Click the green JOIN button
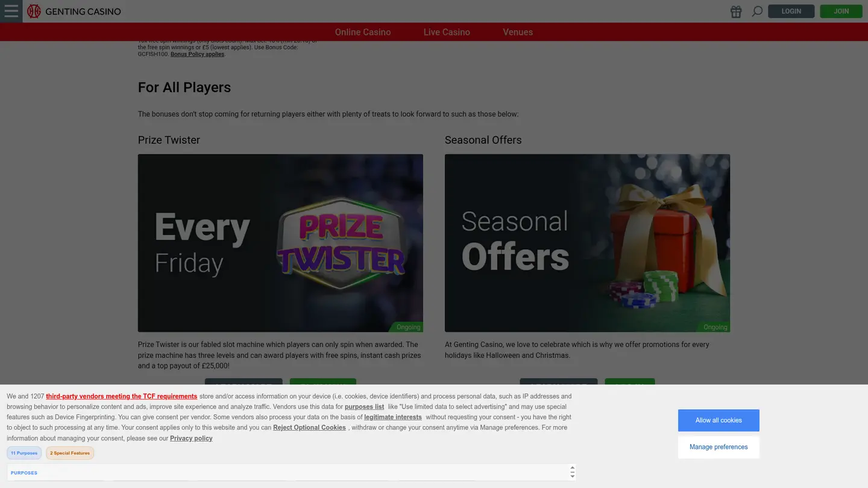The width and height of the screenshot is (868, 488). point(841,11)
